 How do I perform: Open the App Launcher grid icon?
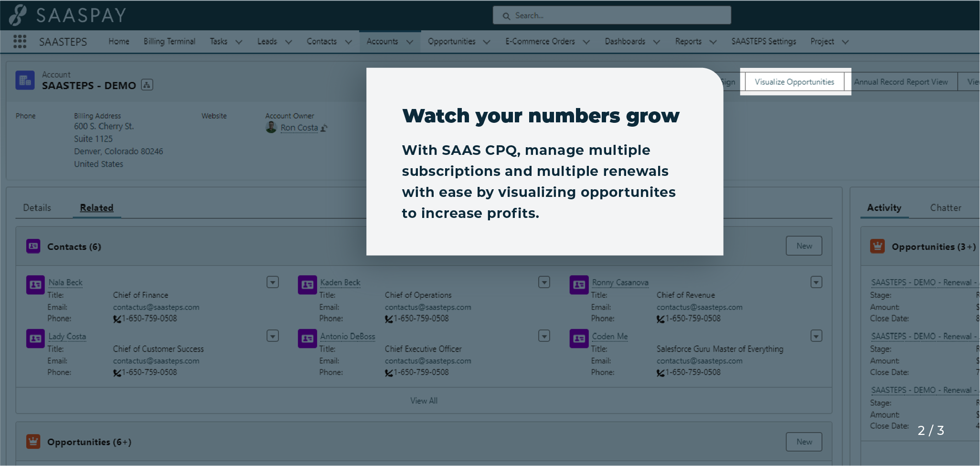[x=20, y=42]
